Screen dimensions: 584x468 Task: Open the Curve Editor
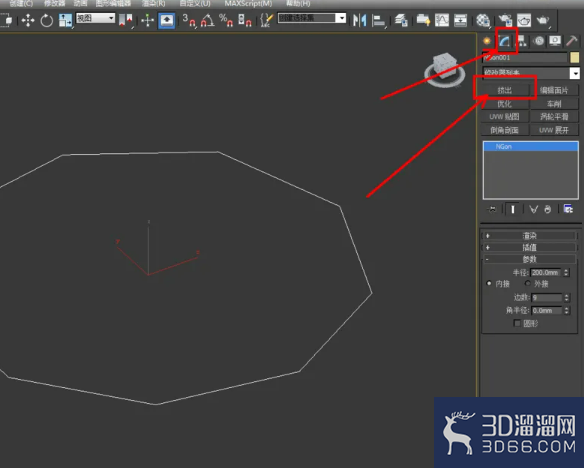point(442,20)
